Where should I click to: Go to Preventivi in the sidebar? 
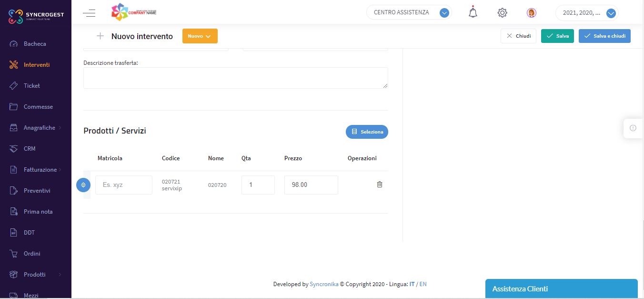point(37,191)
